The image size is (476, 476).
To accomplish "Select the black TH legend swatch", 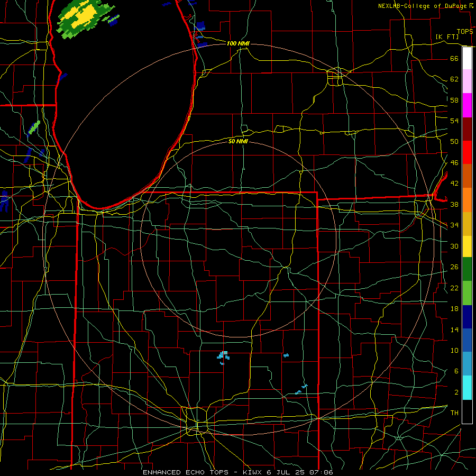I will click(467, 411).
